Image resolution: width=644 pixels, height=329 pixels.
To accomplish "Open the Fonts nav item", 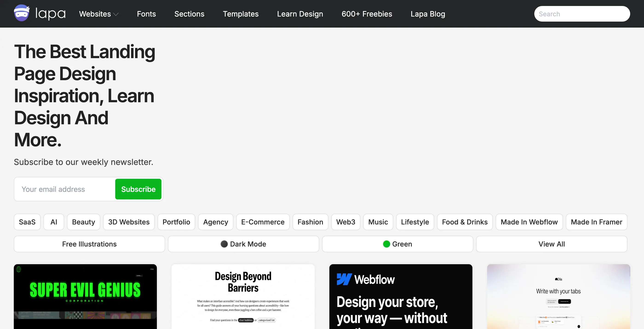I will [146, 14].
